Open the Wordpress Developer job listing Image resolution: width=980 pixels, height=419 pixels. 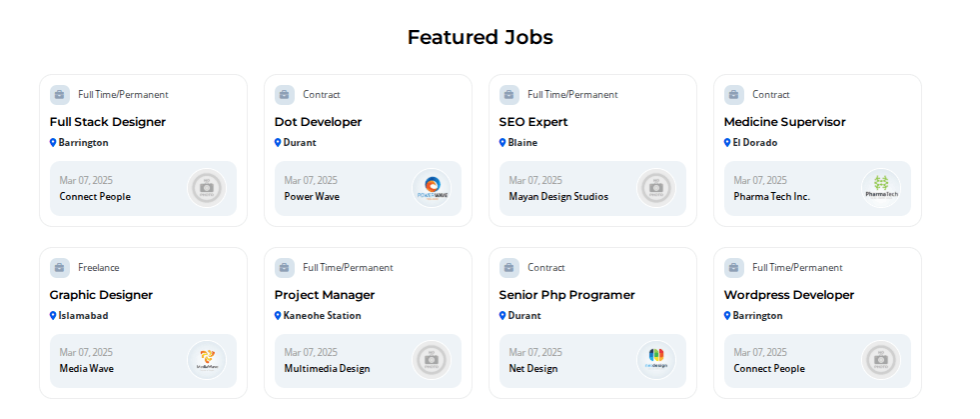click(x=789, y=295)
